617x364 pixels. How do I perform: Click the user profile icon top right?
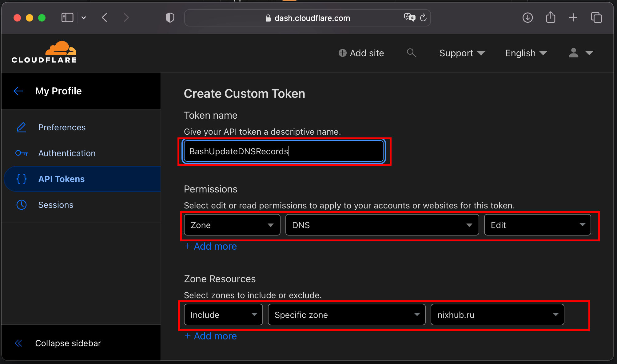[x=574, y=53]
